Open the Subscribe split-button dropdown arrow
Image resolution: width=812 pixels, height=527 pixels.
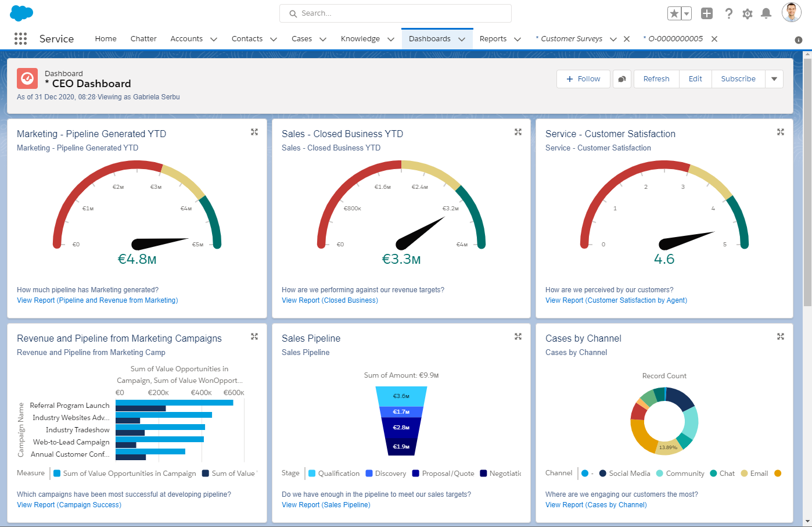coord(774,78)
